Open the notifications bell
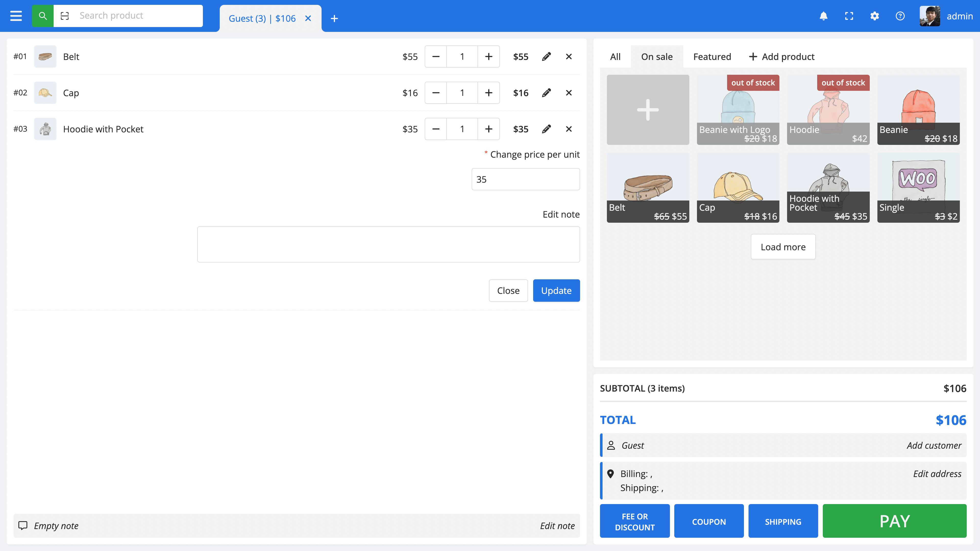 pyautogui.click(x=823, y=16)
